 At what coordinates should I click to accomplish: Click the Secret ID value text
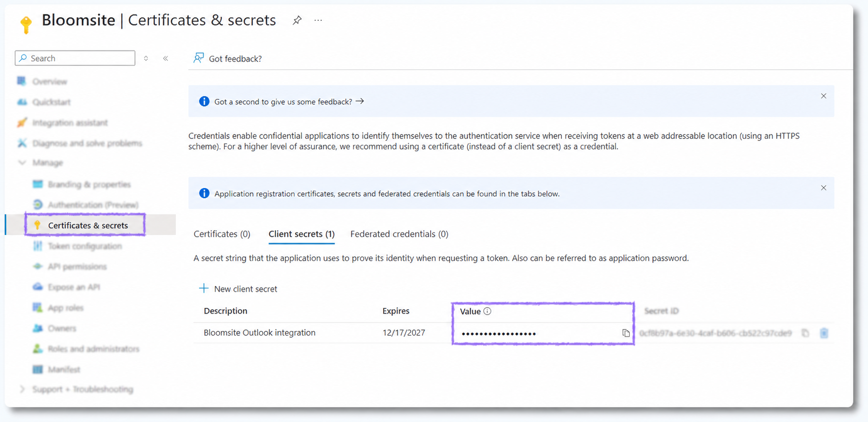715,333
